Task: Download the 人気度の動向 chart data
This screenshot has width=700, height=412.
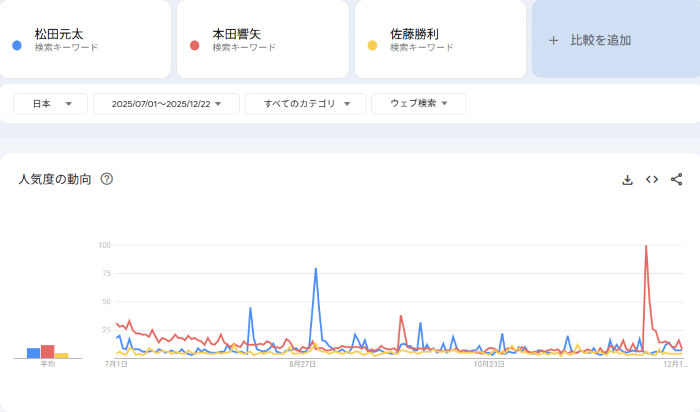Action: (x=627, y=180)
